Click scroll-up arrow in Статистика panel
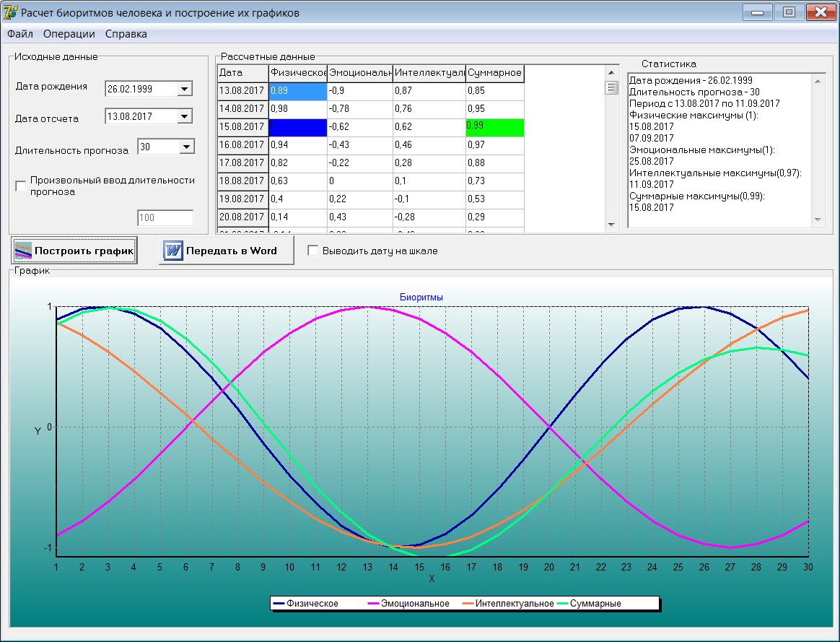 coord(818,81)
